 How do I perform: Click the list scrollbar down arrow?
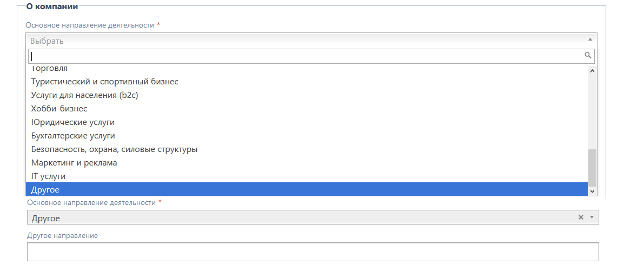click(592, 191)
